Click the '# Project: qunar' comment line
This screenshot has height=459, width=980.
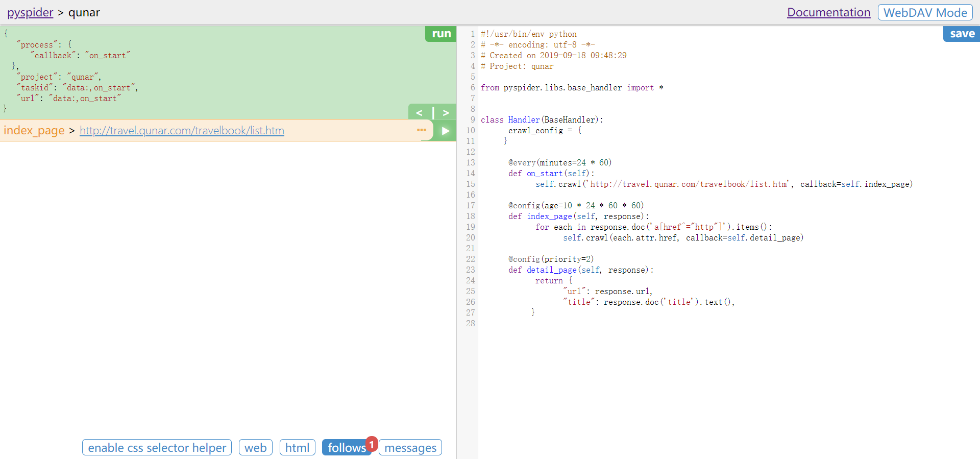click(517, 66)
